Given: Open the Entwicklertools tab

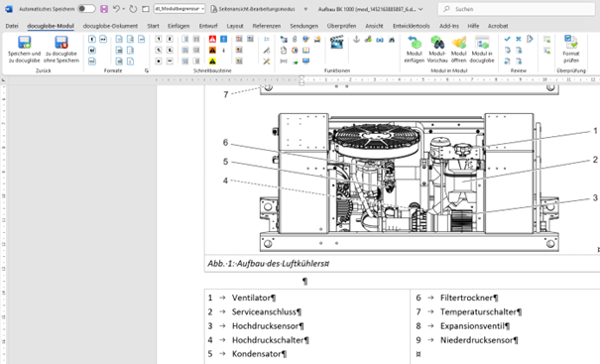Looking at the screenshot, I should coord(411,26).
